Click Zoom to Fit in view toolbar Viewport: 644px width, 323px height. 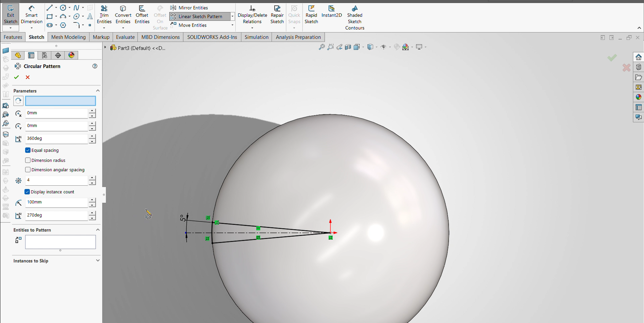tap(322, 47)
